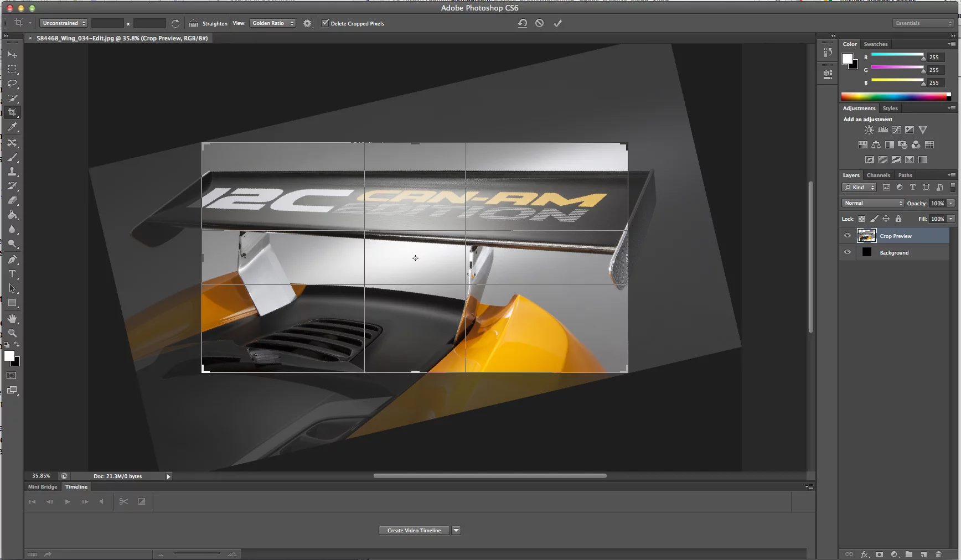961x560 pixels.
Task: Switch to the Channels tab
Action: tap(878, 175)
